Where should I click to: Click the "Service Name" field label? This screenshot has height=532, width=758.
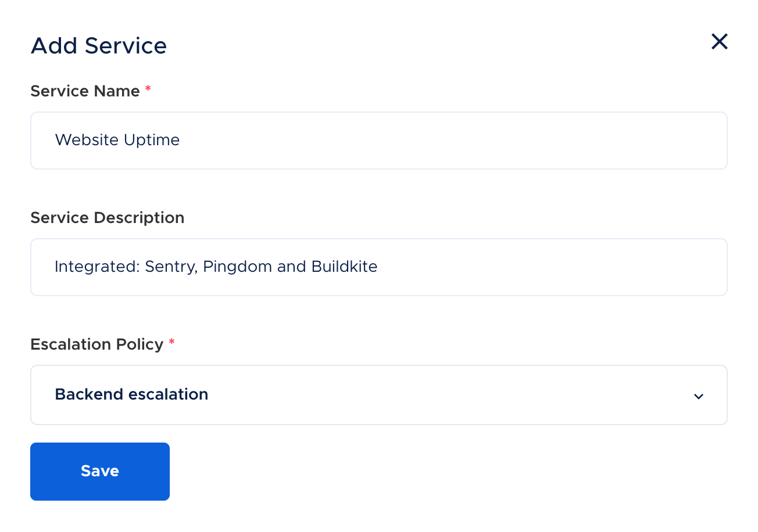[x=85, y=91]
